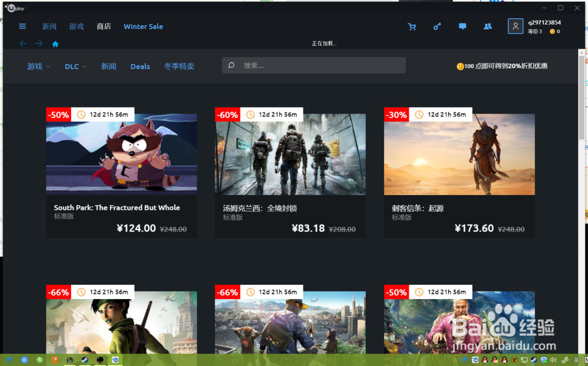Click the -60% discount badge on 汤姆克兰西
This screenshot has width=588, height=366.
(x=227, y=115)
